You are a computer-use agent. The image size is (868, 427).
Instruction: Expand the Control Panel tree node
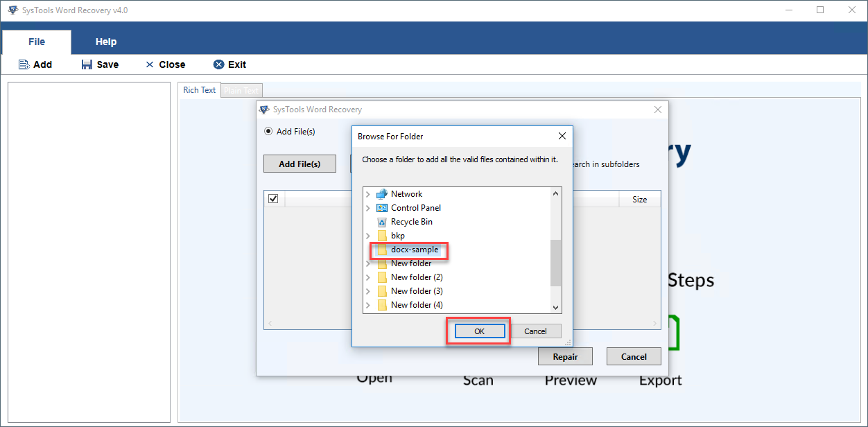click(x=368, y=208)
